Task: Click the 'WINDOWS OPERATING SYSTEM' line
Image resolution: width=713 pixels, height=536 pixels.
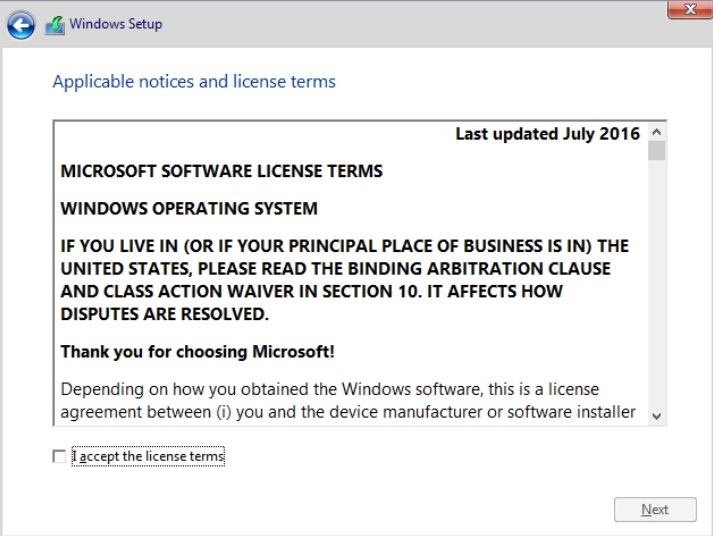Action: [189, 209]
